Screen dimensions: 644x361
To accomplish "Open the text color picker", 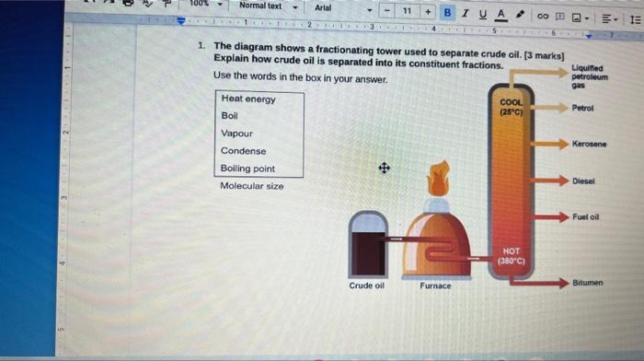I will point(500,16).
